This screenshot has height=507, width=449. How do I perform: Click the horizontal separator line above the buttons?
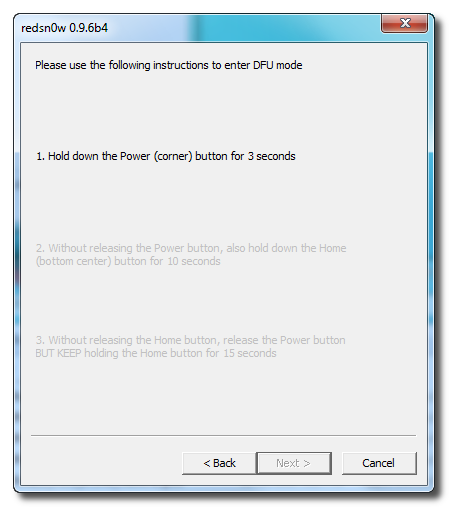point(223,435)
